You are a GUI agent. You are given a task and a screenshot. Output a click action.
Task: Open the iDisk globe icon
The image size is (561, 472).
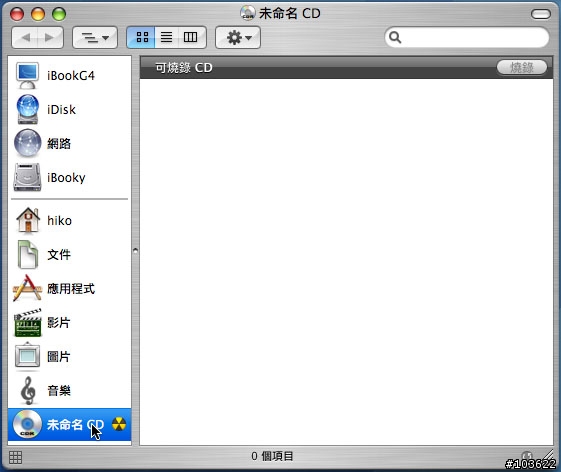click(27, 109)
